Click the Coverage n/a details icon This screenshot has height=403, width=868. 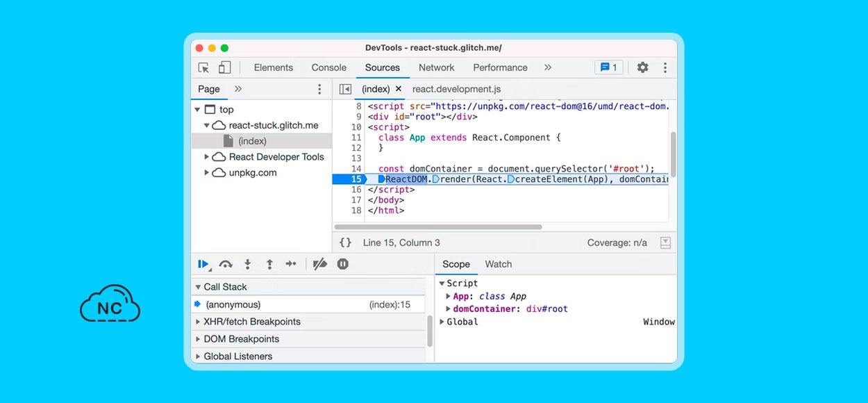(x=665, y=242)
